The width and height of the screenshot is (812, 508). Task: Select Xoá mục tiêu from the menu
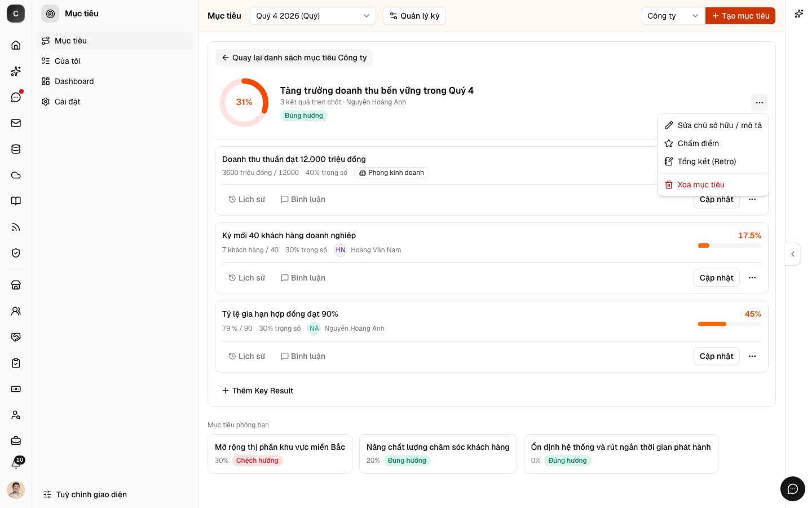tap(713, 185)
